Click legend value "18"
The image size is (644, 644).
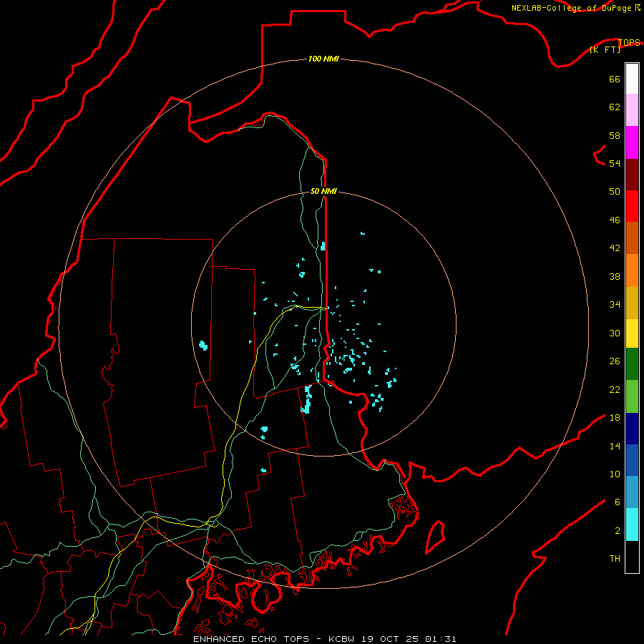click(x=615, y=418)
